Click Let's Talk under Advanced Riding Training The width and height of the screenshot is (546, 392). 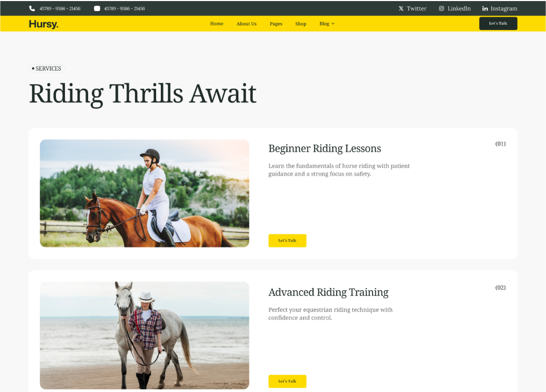click(288, 381)
